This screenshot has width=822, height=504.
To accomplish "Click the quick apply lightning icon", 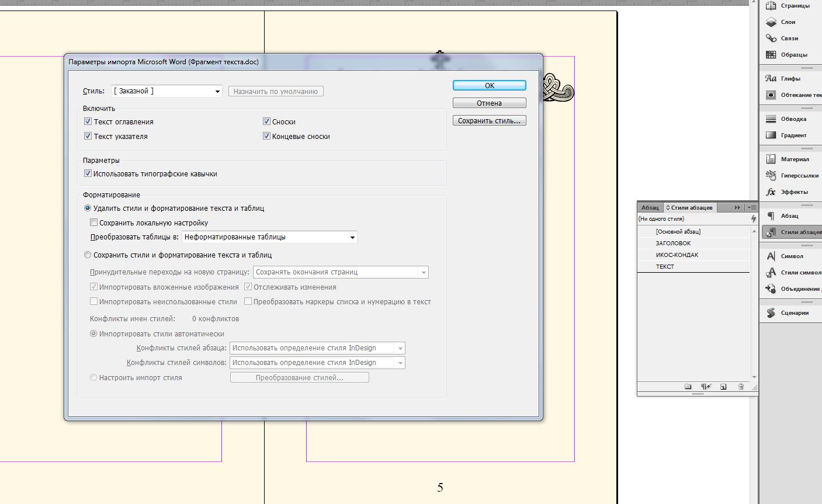I will point(753,219).
